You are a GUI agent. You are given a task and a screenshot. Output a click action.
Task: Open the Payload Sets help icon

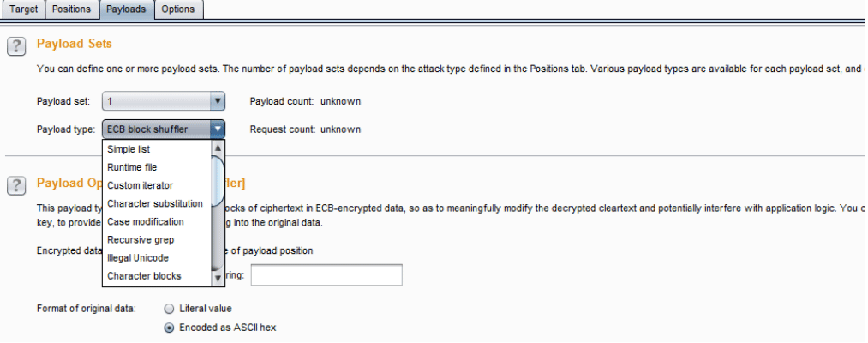point(17,46)
